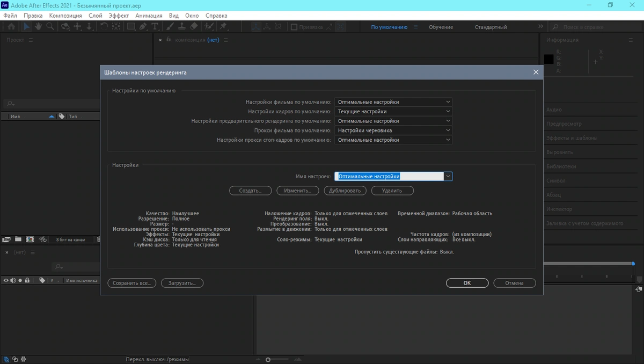This screenshot has height=364, width=644.
Task: Select the Clone Stamp tool
Action: click(x=182, y=26)
